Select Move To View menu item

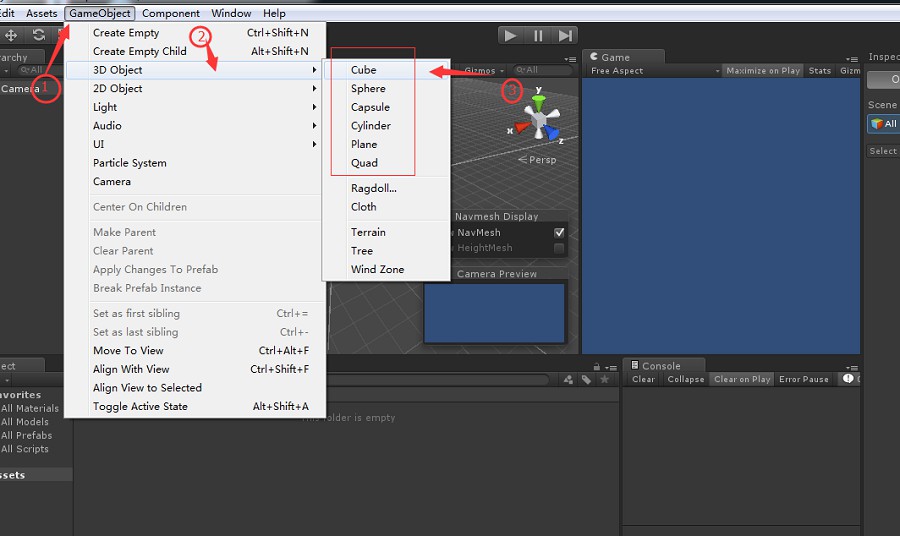pyautogui.click(x=196, y=351)
